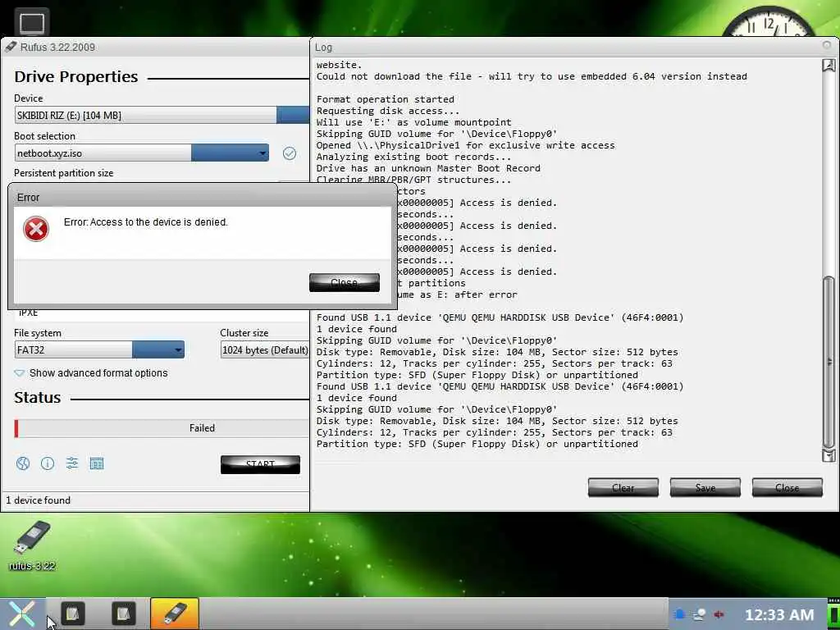Toggle the Rufus log view icon

(97, 463)
